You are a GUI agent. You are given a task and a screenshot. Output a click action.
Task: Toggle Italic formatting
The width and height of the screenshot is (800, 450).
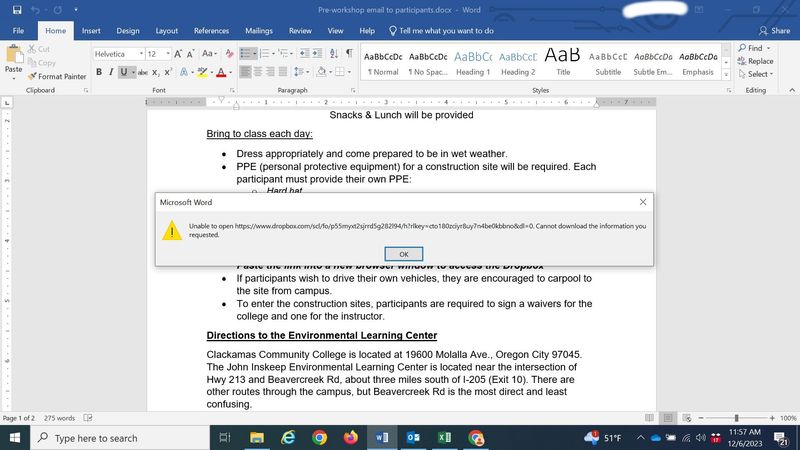(x=112, y=72)
